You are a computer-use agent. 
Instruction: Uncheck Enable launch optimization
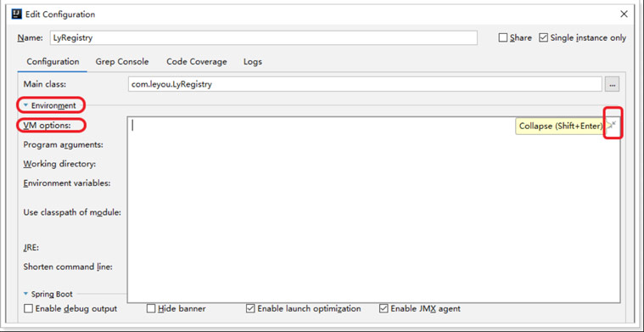(x=250, y=308)
